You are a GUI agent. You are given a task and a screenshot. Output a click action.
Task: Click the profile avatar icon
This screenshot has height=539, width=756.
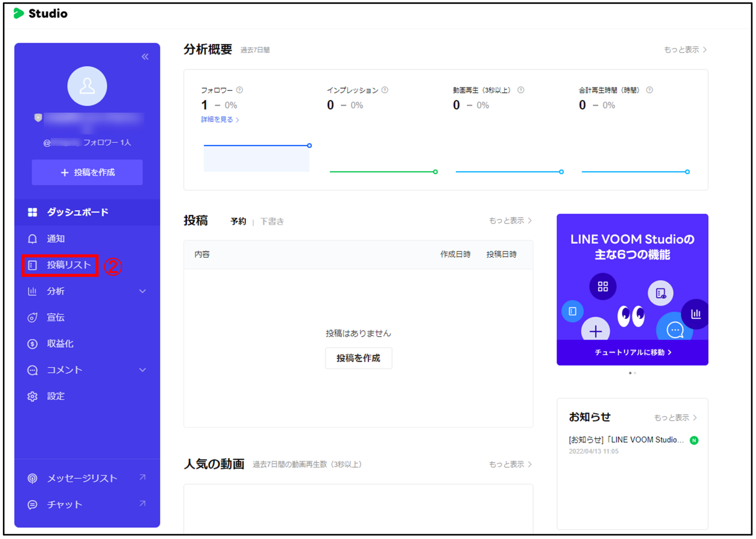[87, 86]
